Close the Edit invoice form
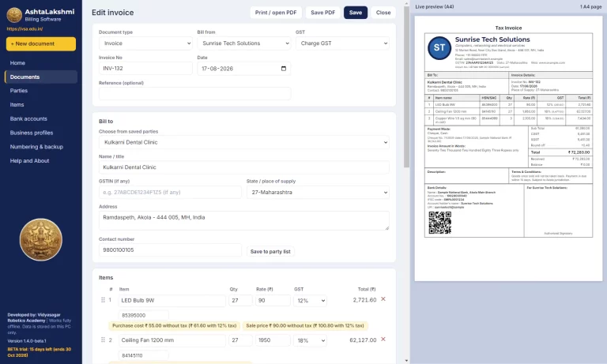The width and height of the screenshot is (607, 364). [383, 13]
